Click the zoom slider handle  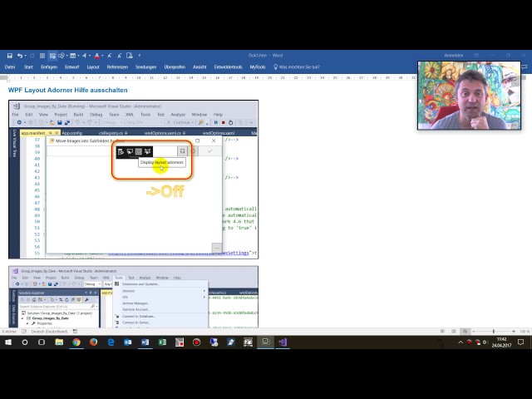[x=494, y=332]
